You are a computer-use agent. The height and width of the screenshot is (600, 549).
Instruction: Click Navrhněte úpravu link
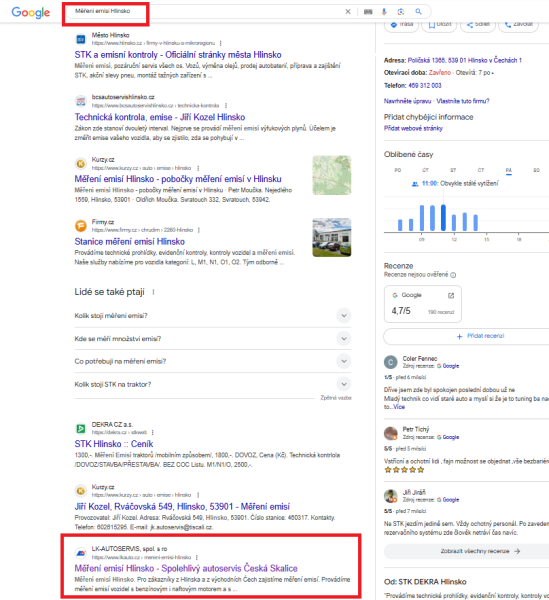pos(407,101)
